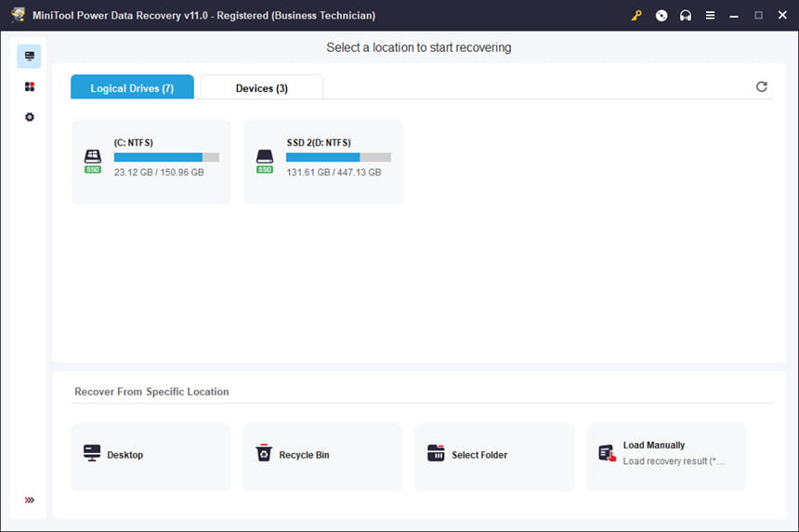This screenshot has height=532, width=799.
Task: Click the Load Manually document icon
Action: pyautogui.click(x=608, y=452)
